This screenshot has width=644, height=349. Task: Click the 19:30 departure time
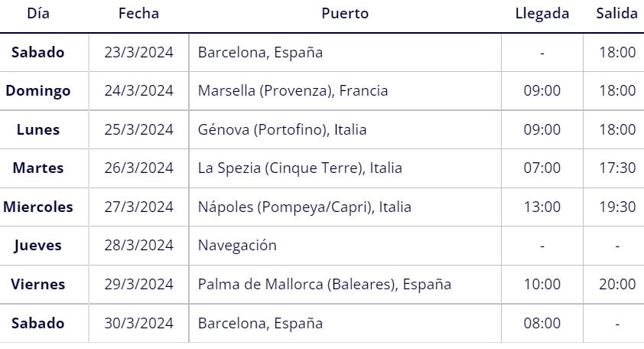tap(617, 207)
